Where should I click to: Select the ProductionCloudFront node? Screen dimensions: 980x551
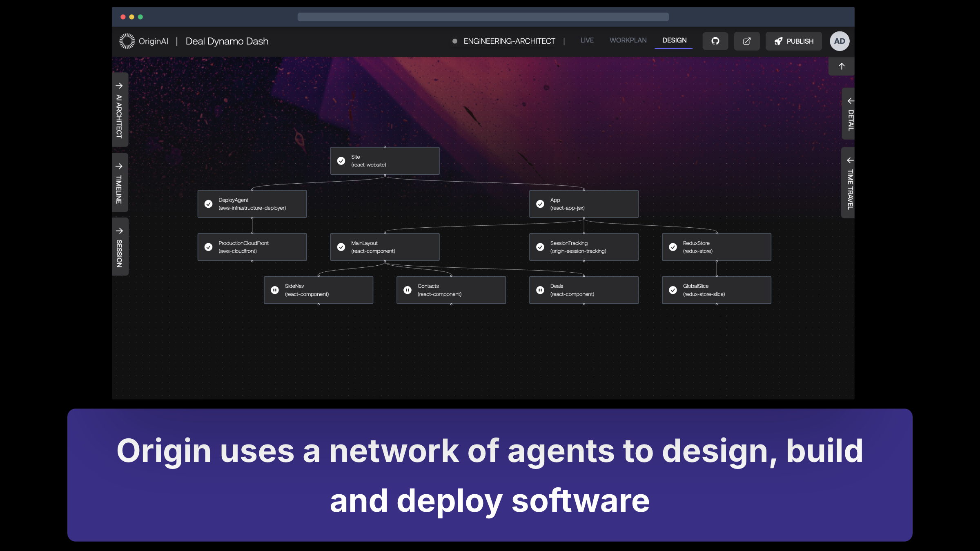[252, 247]
